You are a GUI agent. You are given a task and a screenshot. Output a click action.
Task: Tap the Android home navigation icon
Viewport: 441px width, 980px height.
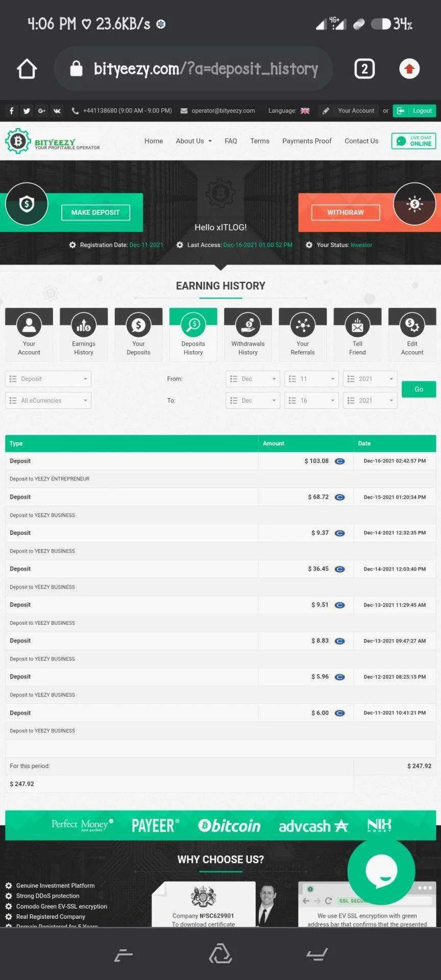tap(220, 953)
